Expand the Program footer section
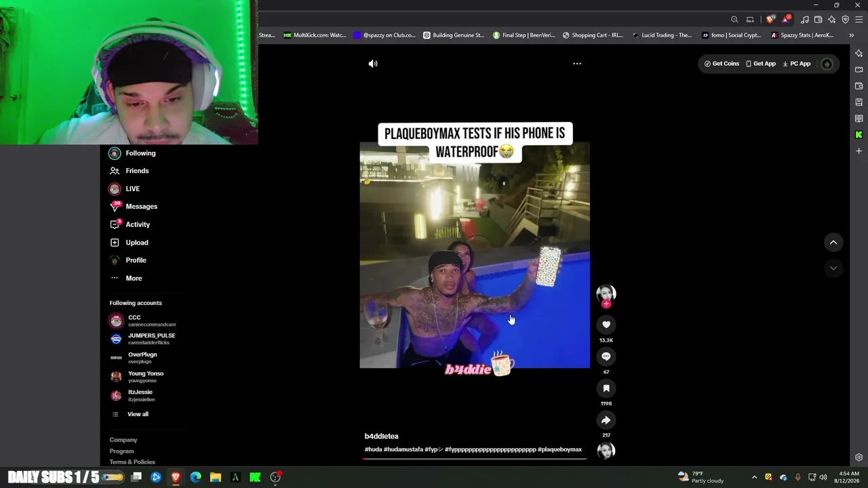Screen dimensions: 868x488 122,451
